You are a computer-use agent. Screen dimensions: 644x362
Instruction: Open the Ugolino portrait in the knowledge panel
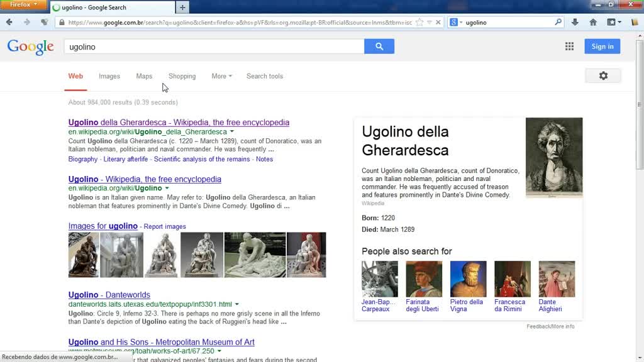(x=553, y=158)
